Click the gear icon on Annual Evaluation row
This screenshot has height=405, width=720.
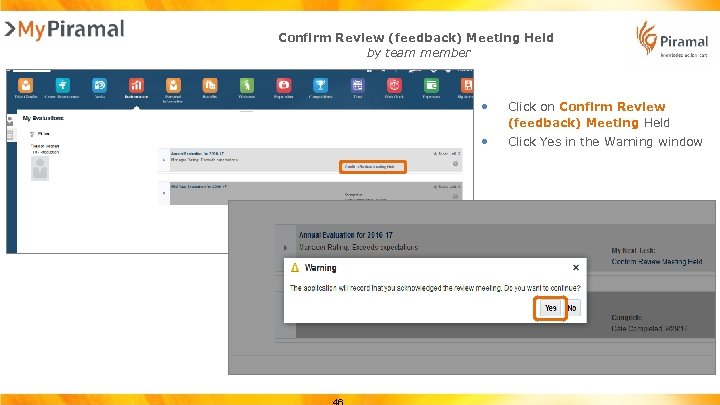tap(456, 163)
